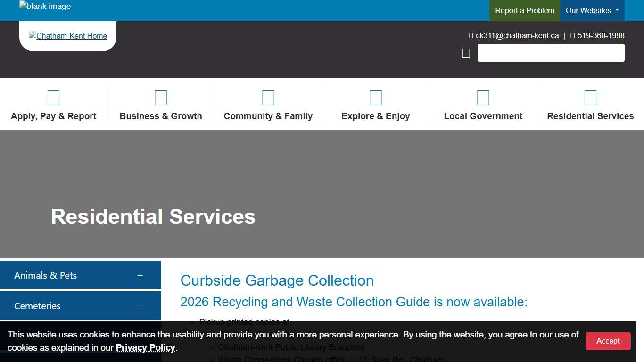Open the Privacy Policy link
The height and width of the screenshot is (362, 644).
tap(145, 347)
